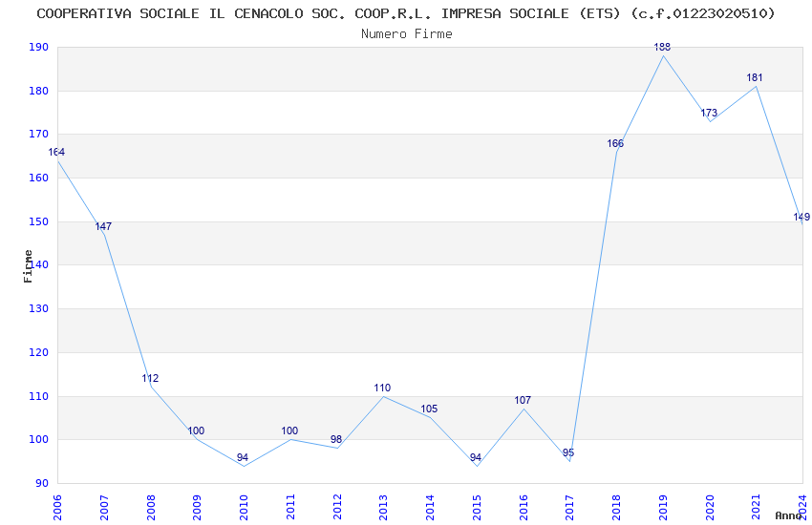This screenshot has height=525, width=812.
Task: Click the data label 98 for 2012
Action: coord(336,440)
